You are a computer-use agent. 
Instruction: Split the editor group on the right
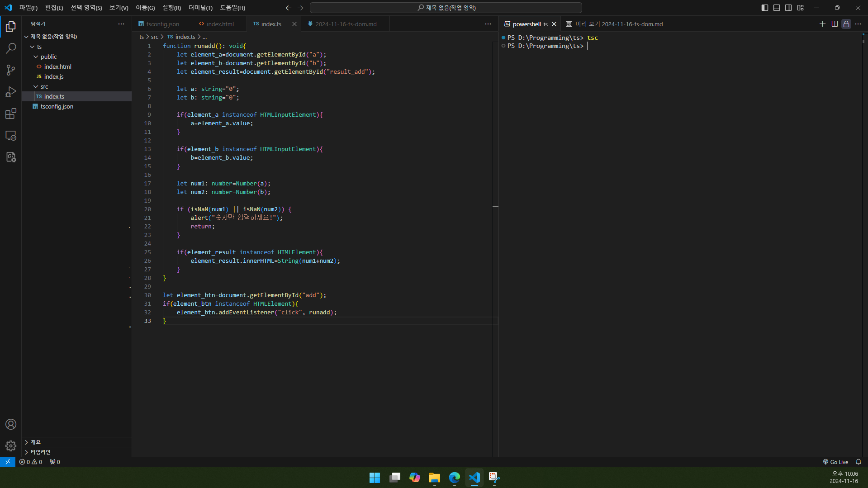(x=835, y=24)
